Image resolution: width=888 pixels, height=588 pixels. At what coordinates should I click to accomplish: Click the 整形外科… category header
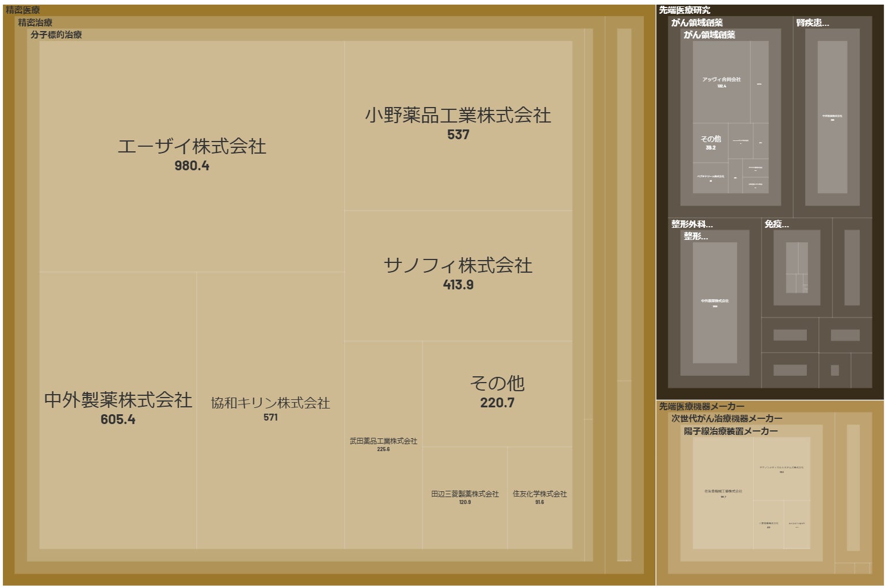(692, 224)
